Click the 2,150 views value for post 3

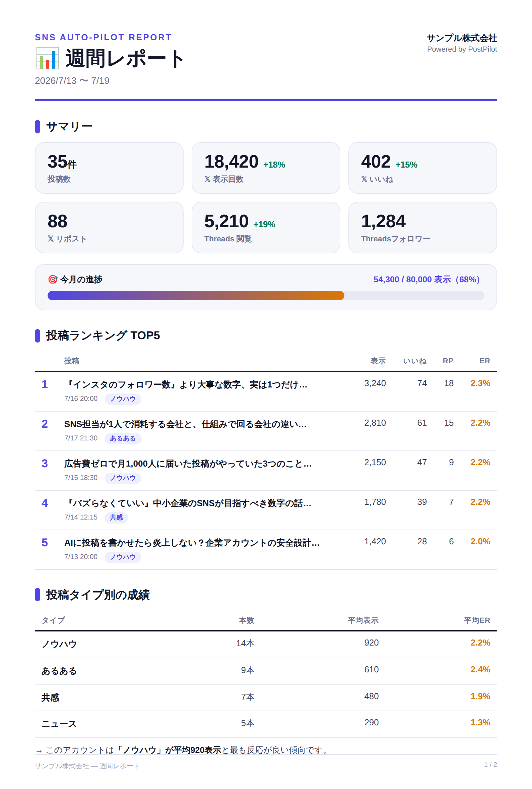tap(375, 462)
